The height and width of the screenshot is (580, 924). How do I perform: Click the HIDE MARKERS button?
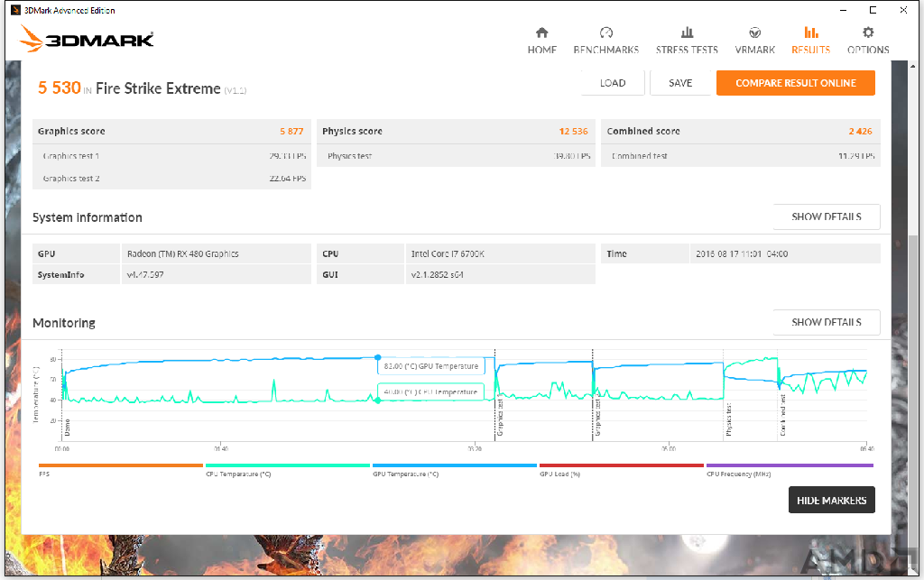(831, 500)
